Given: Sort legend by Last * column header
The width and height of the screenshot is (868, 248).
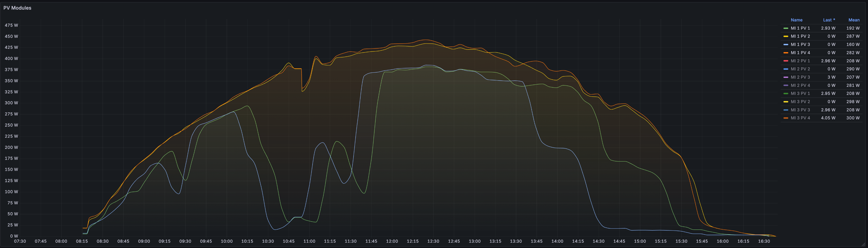Looking at the screenshot, I should [x=829, y=20].
